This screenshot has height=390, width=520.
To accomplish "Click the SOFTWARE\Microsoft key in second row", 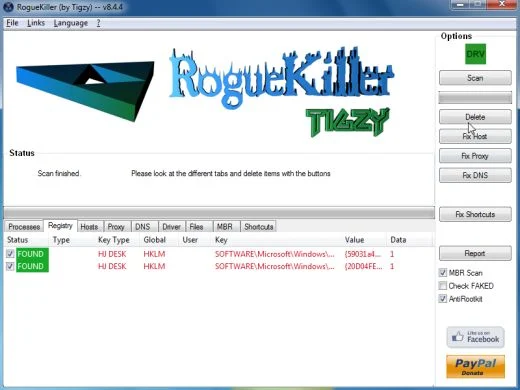I will pos(275,266).
